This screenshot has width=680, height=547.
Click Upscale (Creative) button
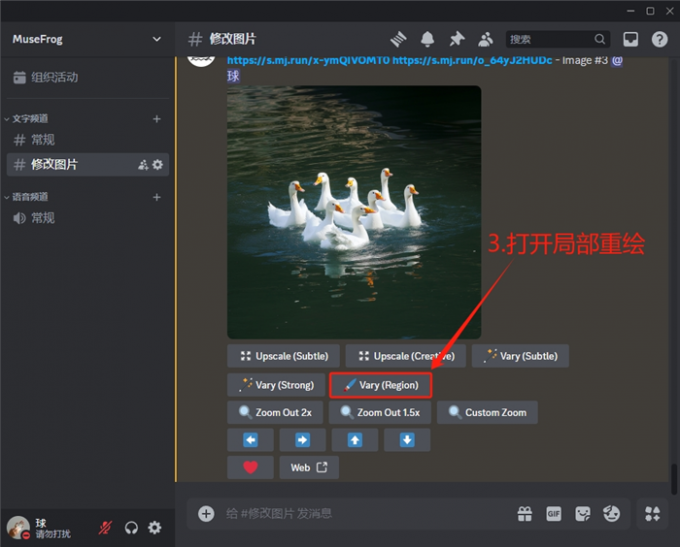406,356
